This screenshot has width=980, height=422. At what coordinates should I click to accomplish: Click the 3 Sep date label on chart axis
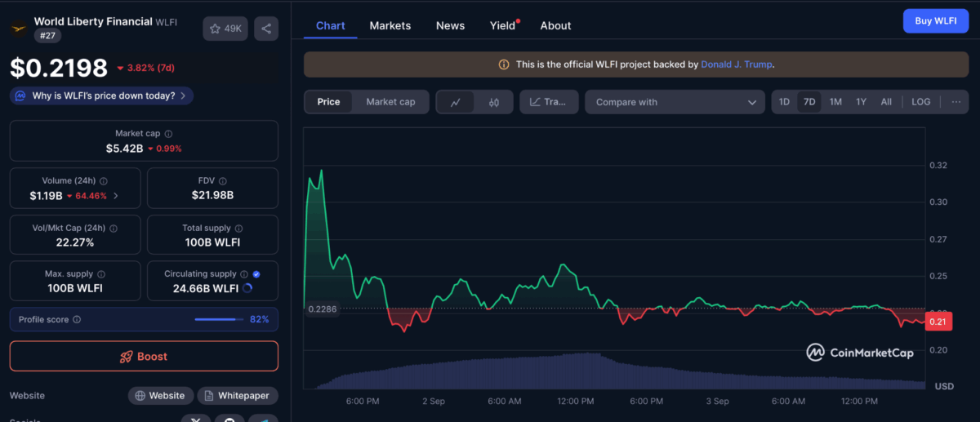717,402
